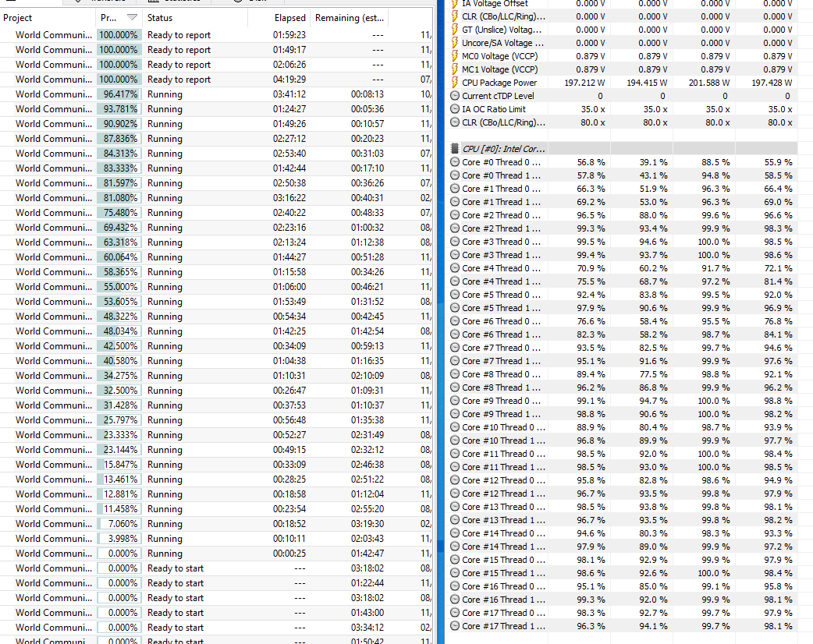Click the Core #11 Thread 0 usage icon
813x644 pixels.
(x=455, y=454)
